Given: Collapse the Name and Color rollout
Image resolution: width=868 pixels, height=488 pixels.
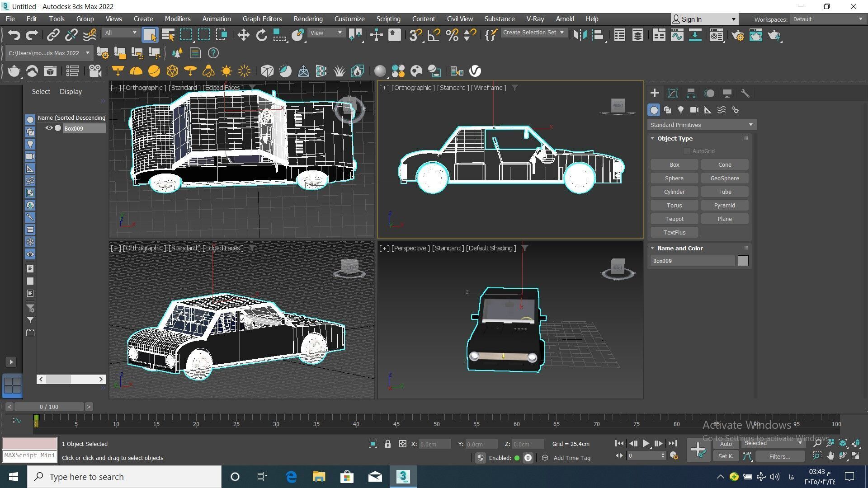Looking at the screenshot, I should coord(652,248).
